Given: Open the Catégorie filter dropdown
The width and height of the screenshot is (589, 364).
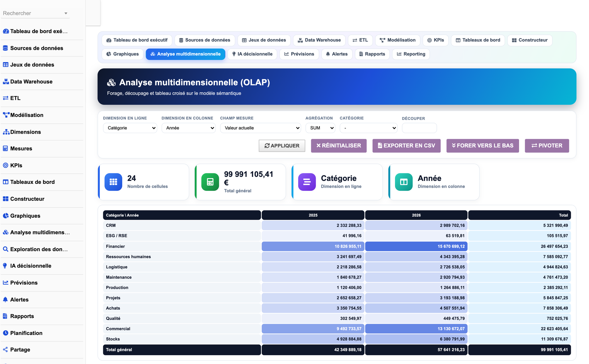Looking at the screenshot, I should (x=368, y=128).
